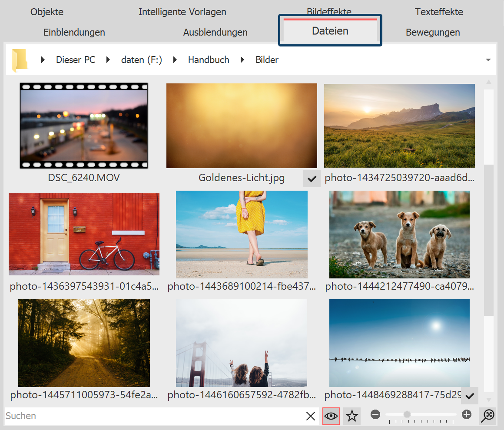Expand the chevron after Handbuch
Screen dimensions: 504x430
(x=242, y=60)
